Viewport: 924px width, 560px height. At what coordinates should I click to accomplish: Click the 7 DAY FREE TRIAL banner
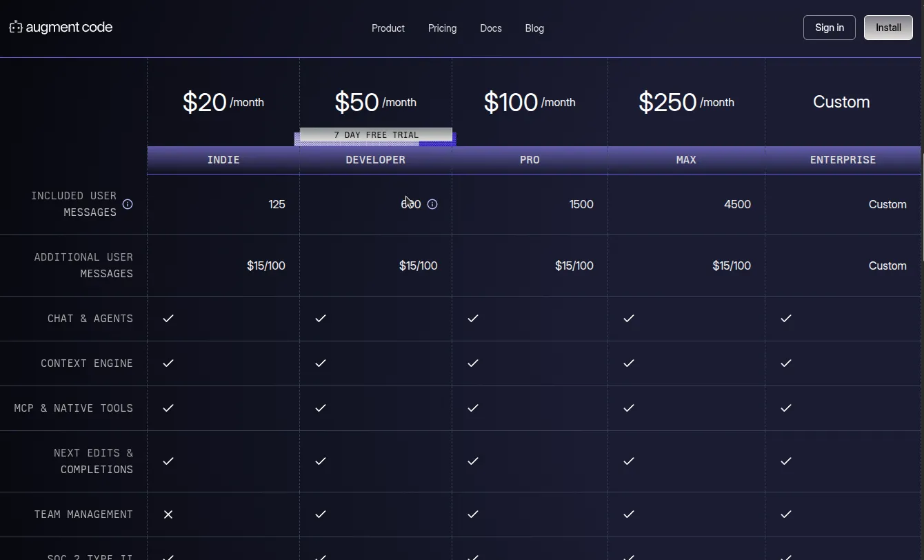coord(376,135)
